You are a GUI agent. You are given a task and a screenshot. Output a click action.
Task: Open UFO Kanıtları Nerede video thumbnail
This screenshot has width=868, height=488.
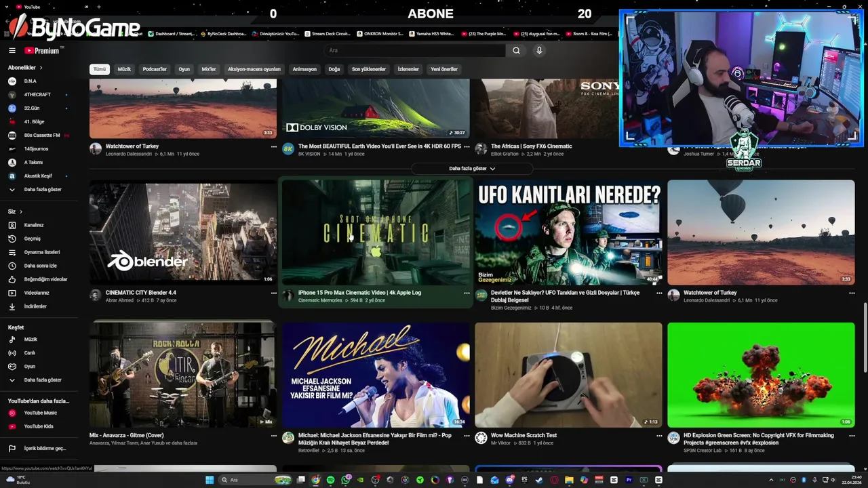[568, 232]
